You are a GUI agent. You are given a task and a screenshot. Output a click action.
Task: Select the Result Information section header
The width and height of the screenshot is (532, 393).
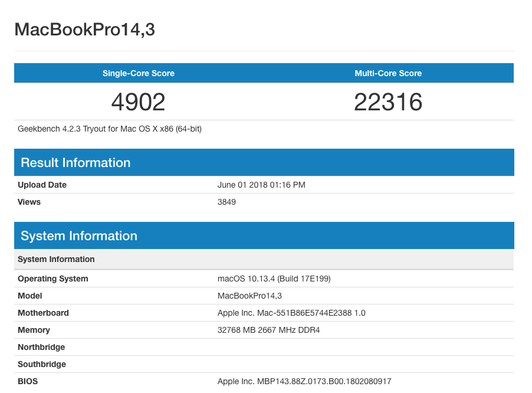264,162
